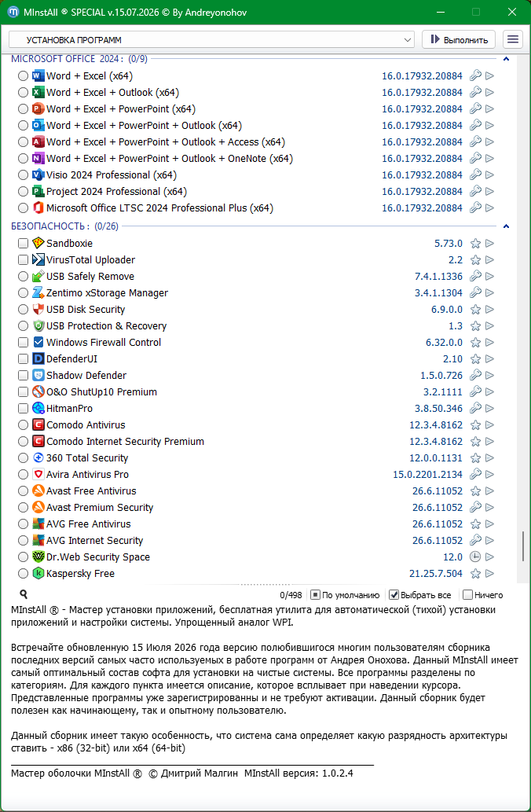Click the MInstAll версия: 1.0.2.4 text
This screenshot has width=531, height=812.
point(298,773)
